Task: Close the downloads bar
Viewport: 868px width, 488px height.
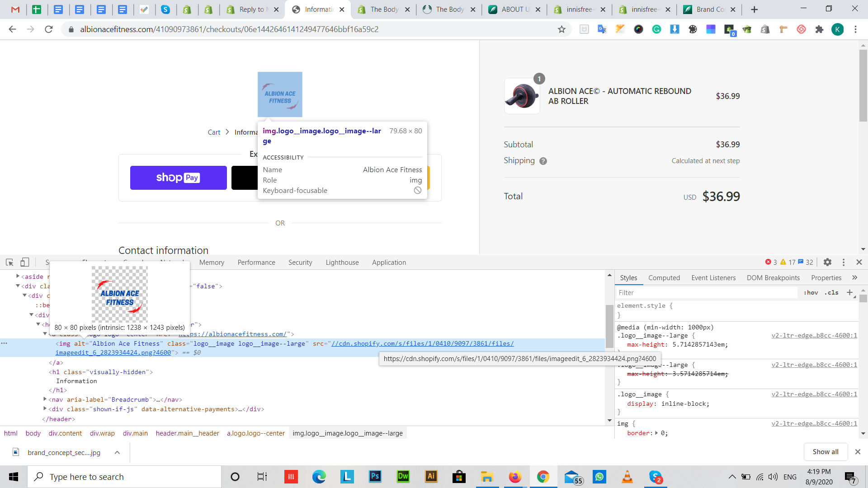Action: pos(858,452)
